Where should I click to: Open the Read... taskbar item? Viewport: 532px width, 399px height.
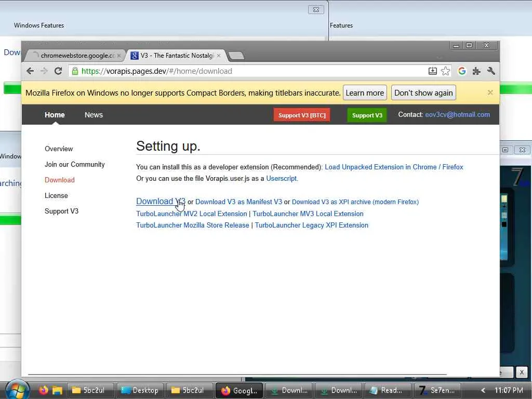click(388, 390)
